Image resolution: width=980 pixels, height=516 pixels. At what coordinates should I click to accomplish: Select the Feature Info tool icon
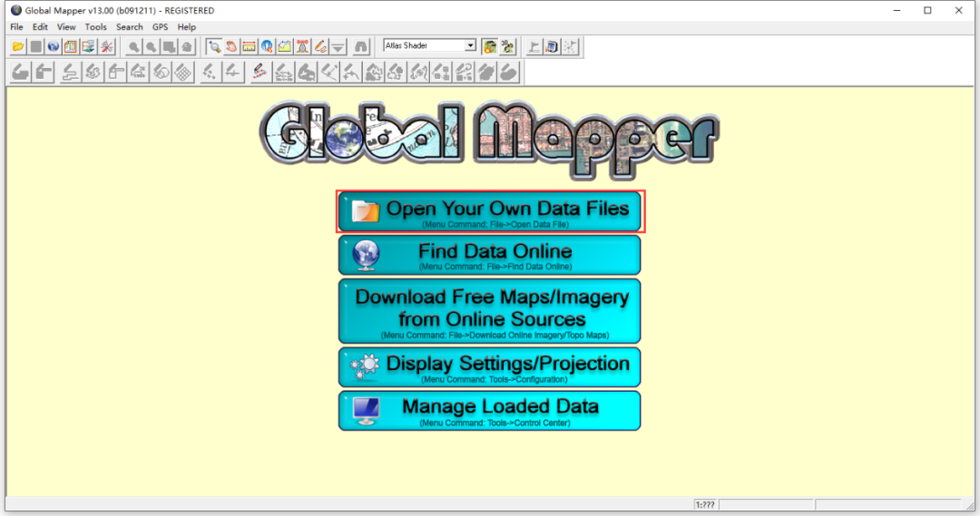point(267,46)
